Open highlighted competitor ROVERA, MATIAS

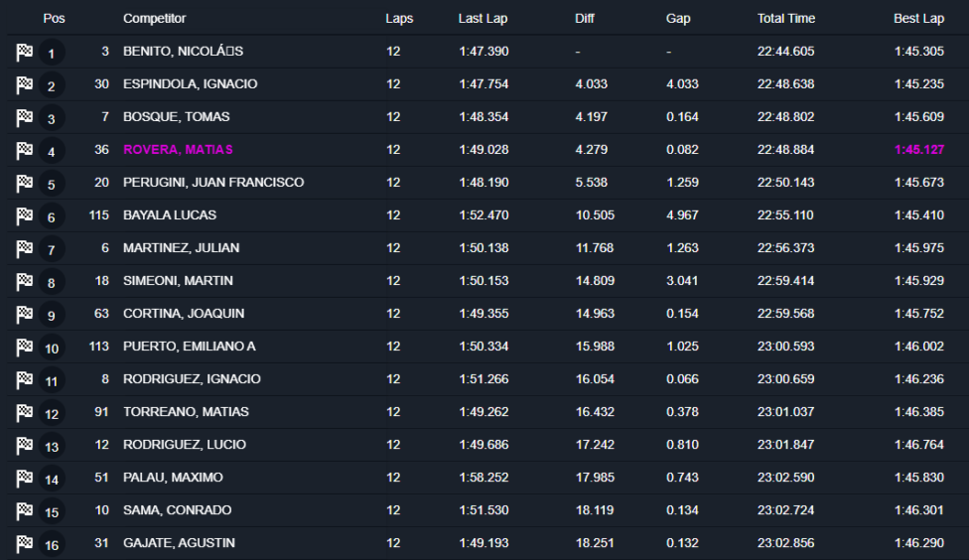tap(178, 150)
